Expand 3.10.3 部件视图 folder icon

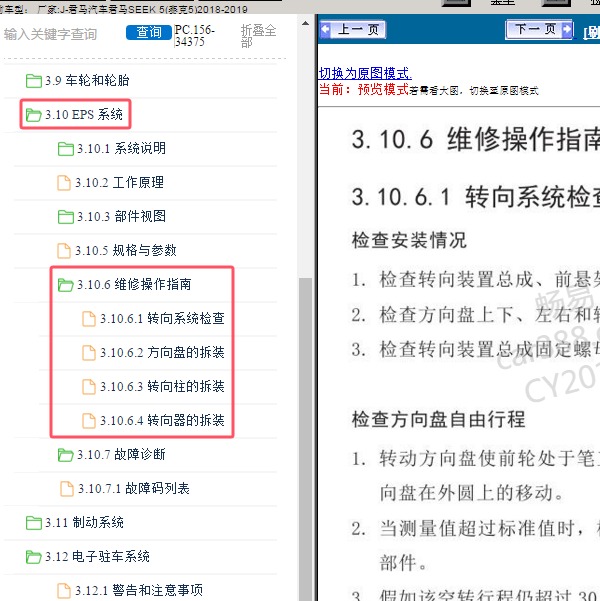tap(66, 217)
